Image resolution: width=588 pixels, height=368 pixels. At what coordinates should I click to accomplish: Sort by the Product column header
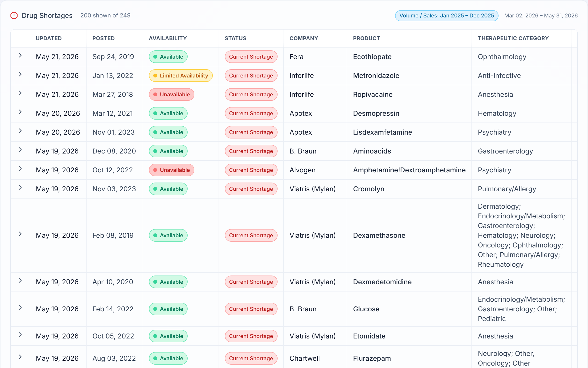click(x=366, y=38)
